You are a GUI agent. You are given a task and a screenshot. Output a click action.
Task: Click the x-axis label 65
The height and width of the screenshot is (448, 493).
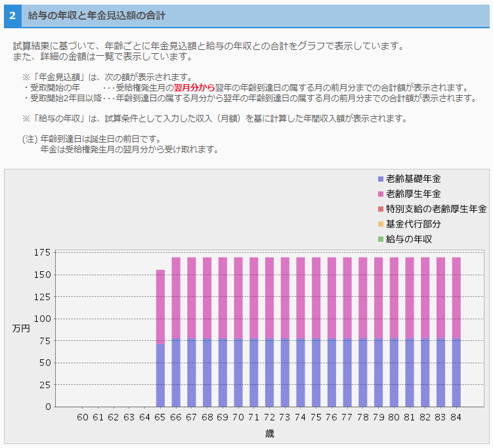click(160, 418)
